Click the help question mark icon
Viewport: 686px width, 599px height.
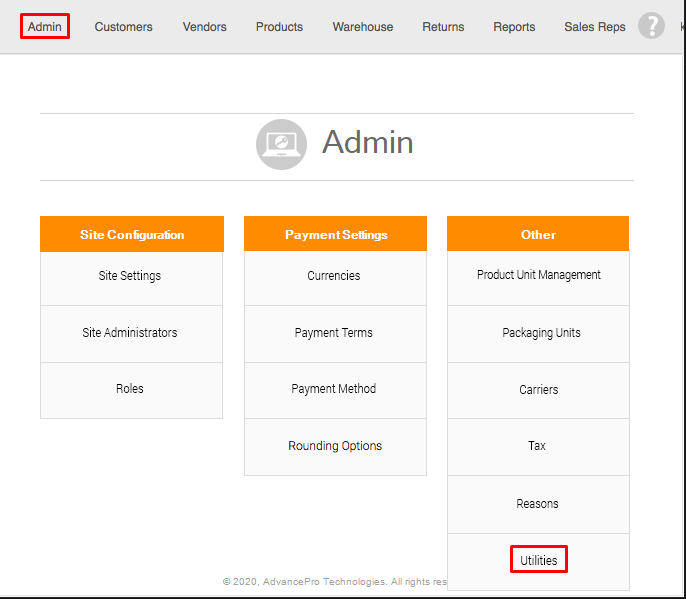click(x=651, y=26)
